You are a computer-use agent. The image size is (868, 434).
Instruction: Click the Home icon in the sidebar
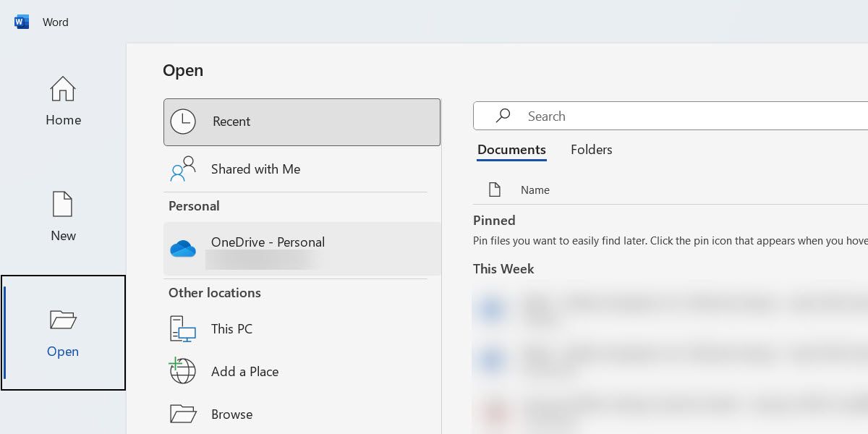pyautogui.click(x=63, y=89)
